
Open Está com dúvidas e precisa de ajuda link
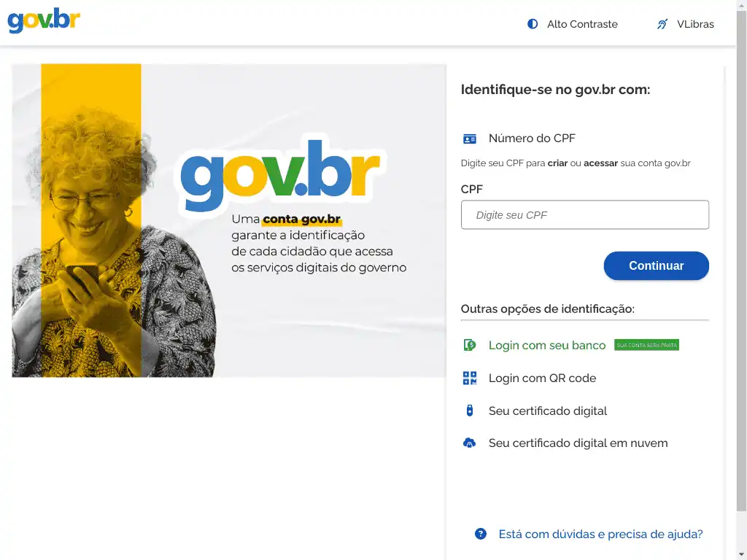pos(600,534)
